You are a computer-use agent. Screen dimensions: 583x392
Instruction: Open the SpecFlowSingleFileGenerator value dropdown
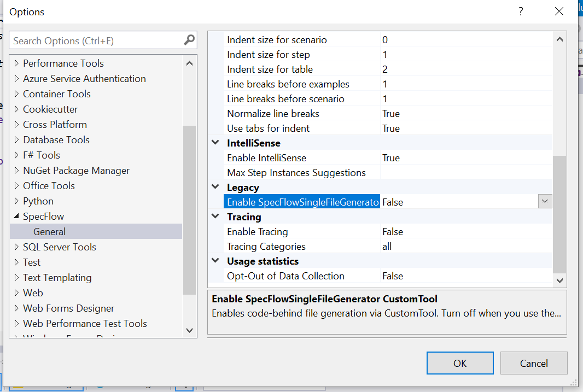tap(545, 202)
